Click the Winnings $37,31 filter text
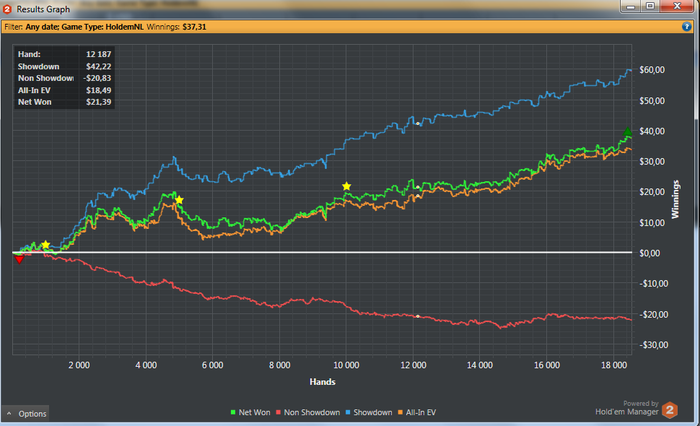 176,27
